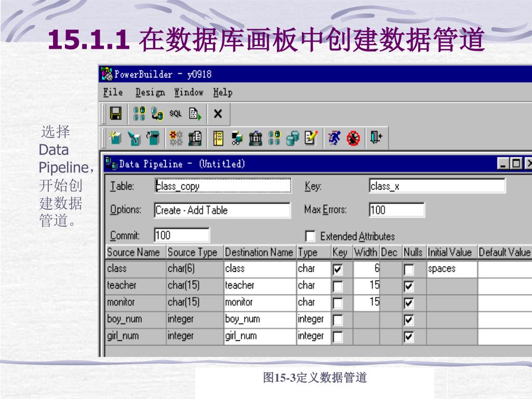Click the Key field containing class_x

click(437, 186)
